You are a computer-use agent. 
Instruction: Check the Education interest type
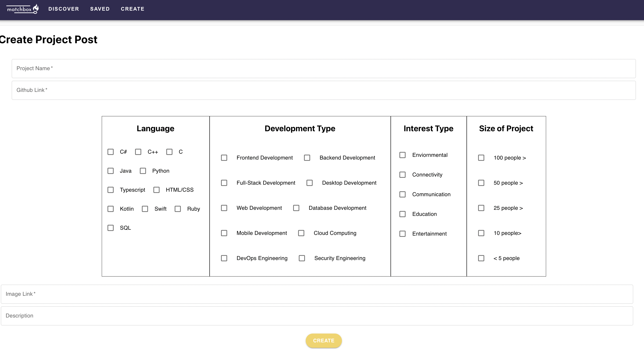(402, 214)
